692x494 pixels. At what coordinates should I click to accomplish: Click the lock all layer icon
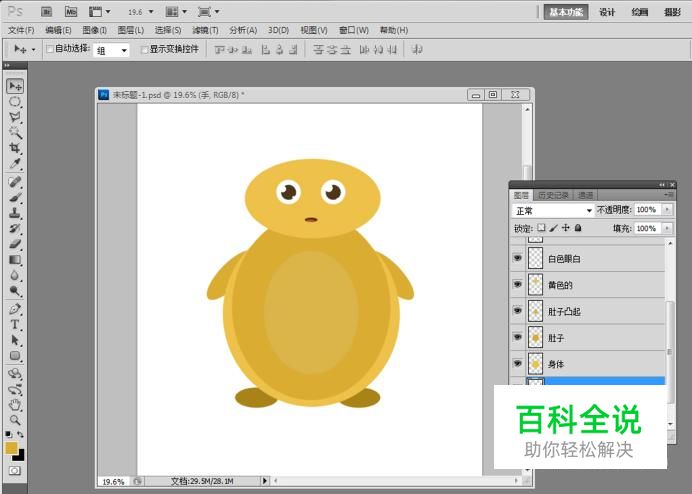[578, 228]
